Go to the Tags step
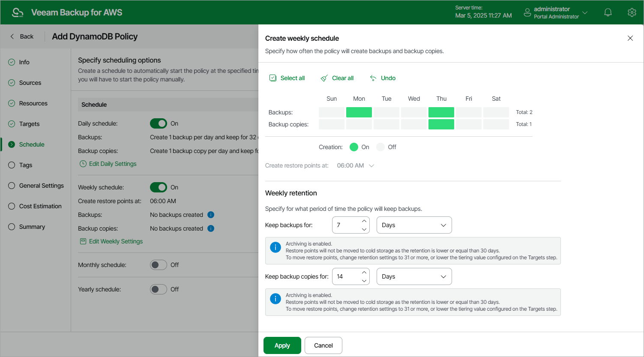This screenshot has width=644, height=357. click(26, 165)
